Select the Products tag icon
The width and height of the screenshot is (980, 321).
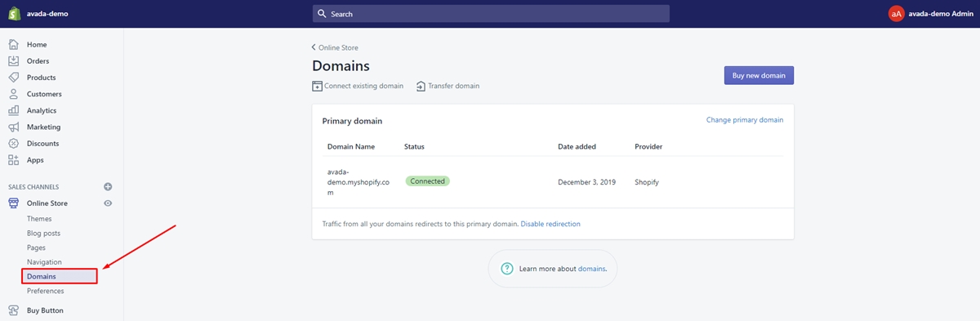(13, 78)
